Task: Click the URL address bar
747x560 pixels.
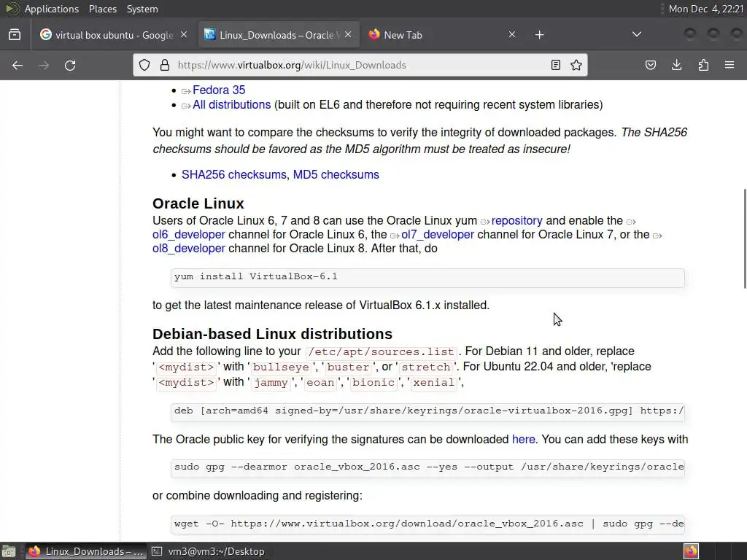Action: coord(360,65)
